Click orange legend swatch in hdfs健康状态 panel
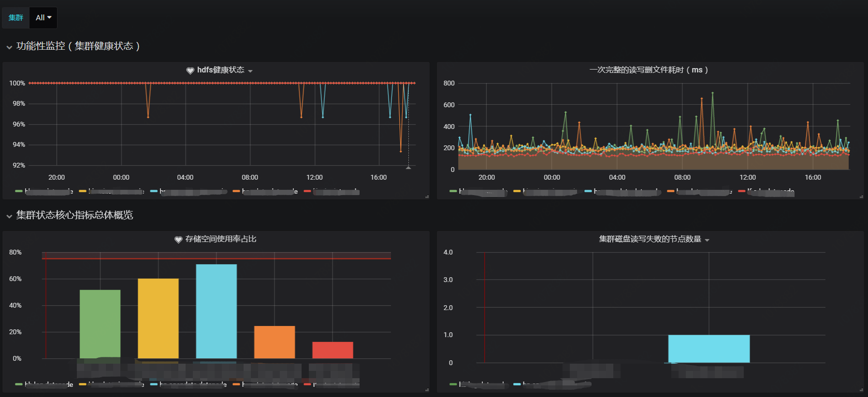 point(236,191)
